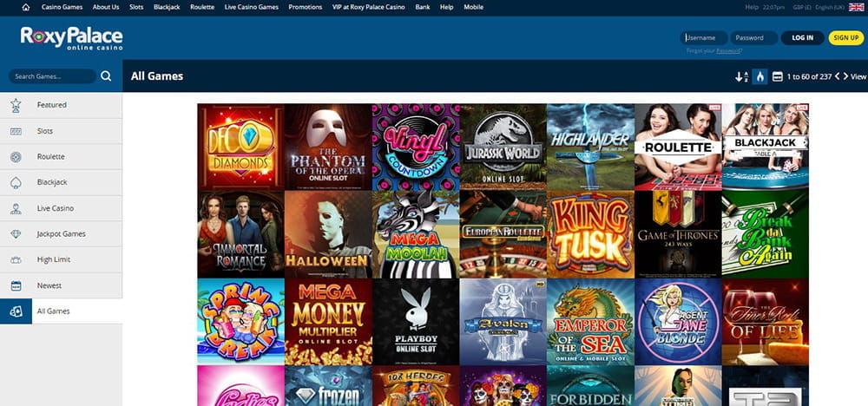Open live Blackjack table thumbnail
This screenshot has height=406, width=868.
coord(765,147)
